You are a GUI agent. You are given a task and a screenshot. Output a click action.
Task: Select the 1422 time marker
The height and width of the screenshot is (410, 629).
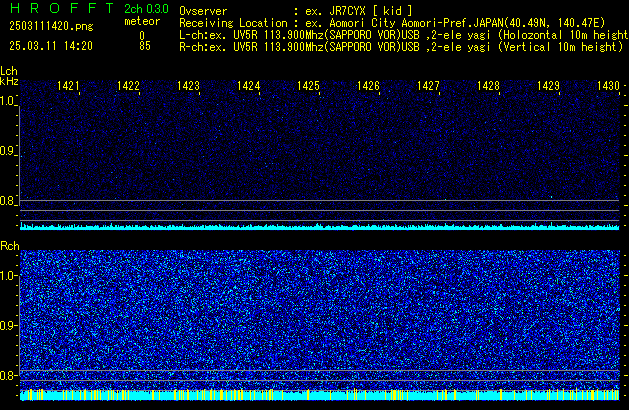128,86
